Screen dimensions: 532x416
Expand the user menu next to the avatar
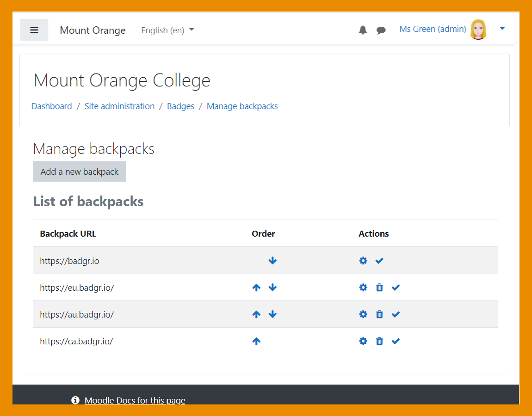(x=502, y=28)
